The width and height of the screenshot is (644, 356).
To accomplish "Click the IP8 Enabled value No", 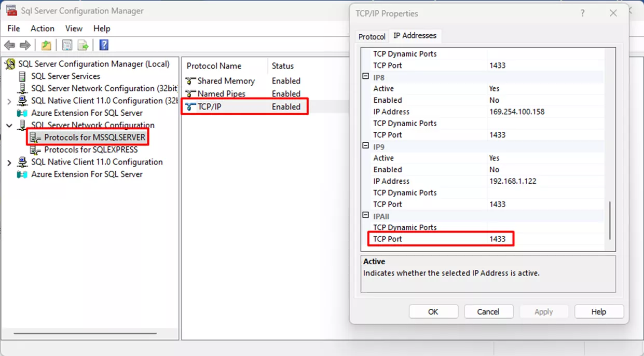I will tap(494, 100).
